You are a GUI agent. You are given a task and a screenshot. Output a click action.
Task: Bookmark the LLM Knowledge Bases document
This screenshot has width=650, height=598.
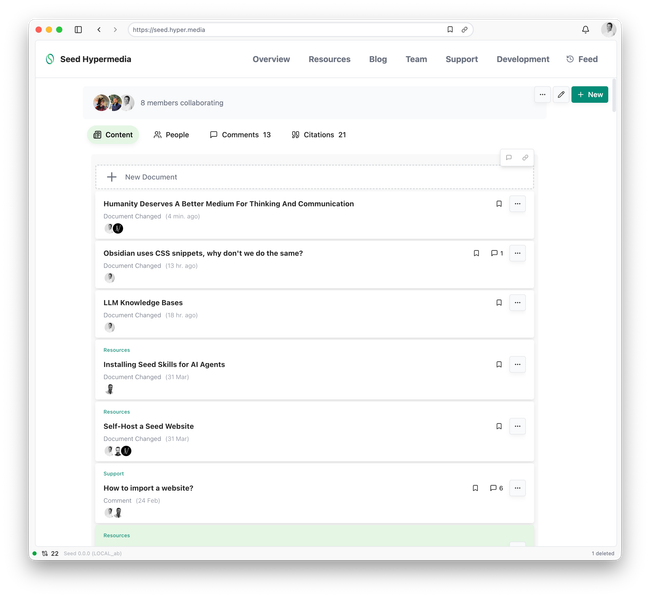[x=499, y=303]
